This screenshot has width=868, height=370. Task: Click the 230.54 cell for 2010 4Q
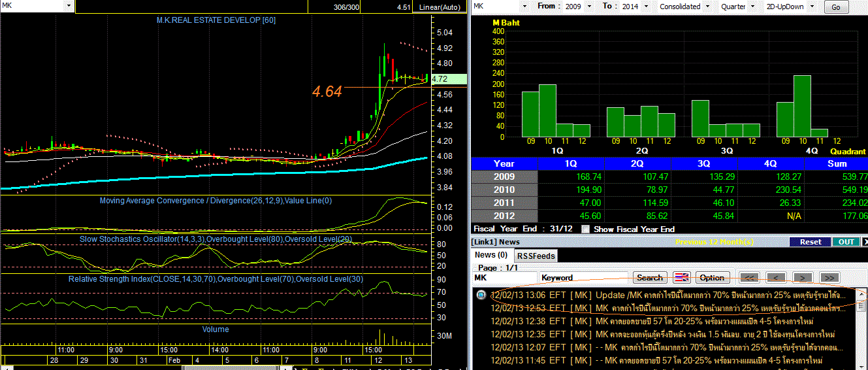pos(771,190)
